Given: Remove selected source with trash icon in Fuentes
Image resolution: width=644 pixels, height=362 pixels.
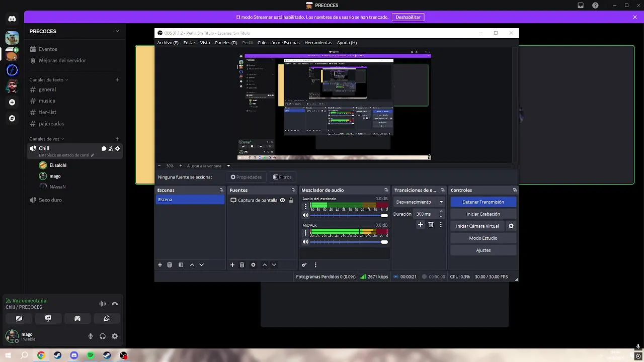Looking at the screenshot, I should pyautogui.click(x=242, y=265).
